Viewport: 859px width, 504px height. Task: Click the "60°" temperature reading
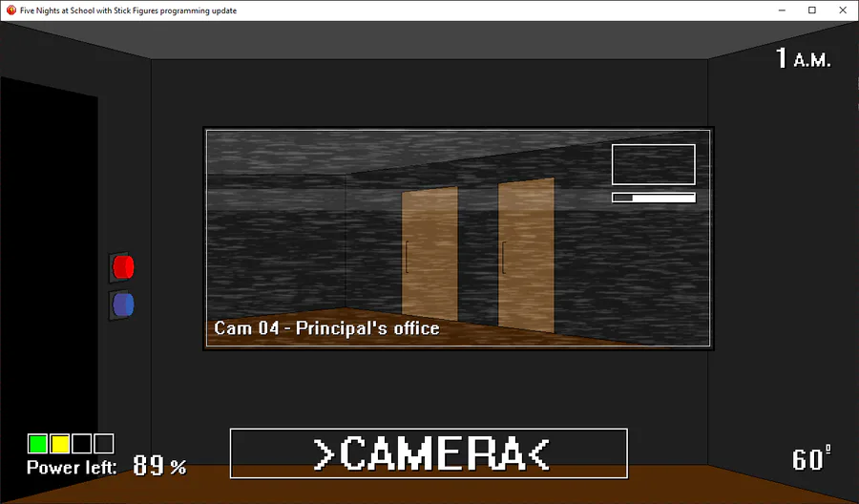pyautogui.click(x=811, y=458)
